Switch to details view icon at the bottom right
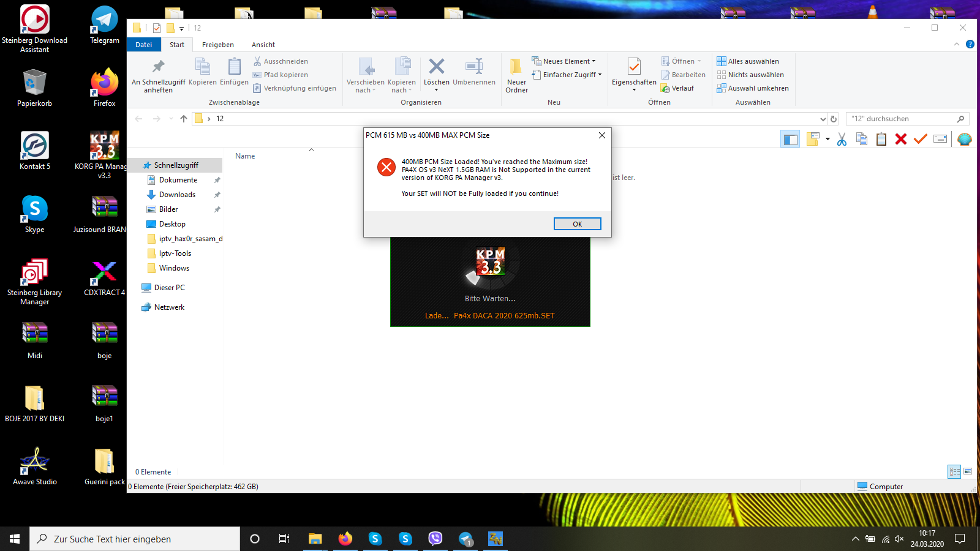This screenshot has height=551, width=980. tap(954, 471)
